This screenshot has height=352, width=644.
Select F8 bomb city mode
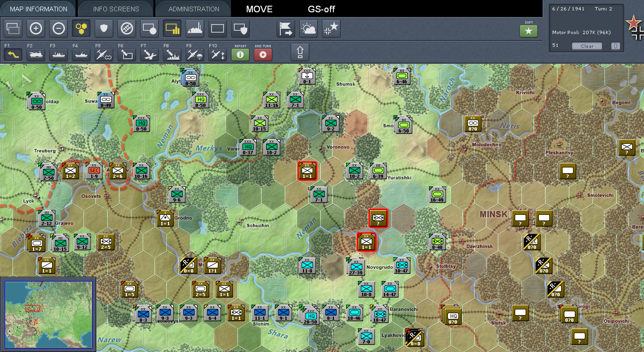(x=172, y=54)
